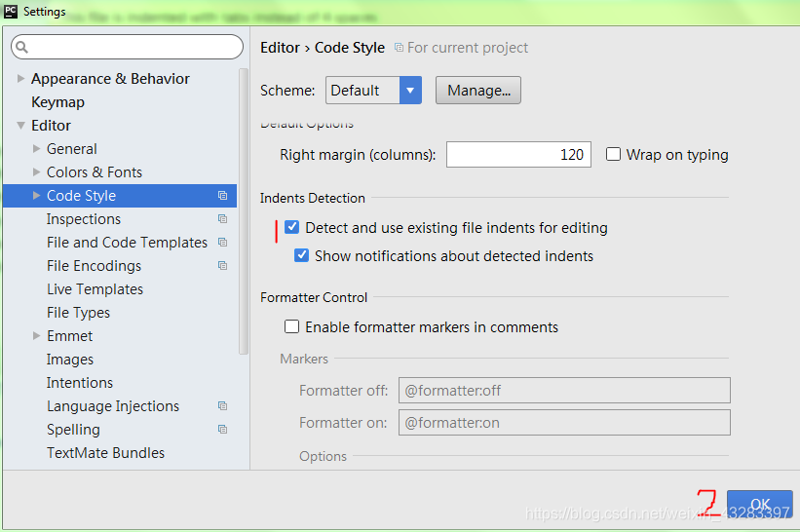Select Intentions entry
800x532 pixels.
click(80, 383)
